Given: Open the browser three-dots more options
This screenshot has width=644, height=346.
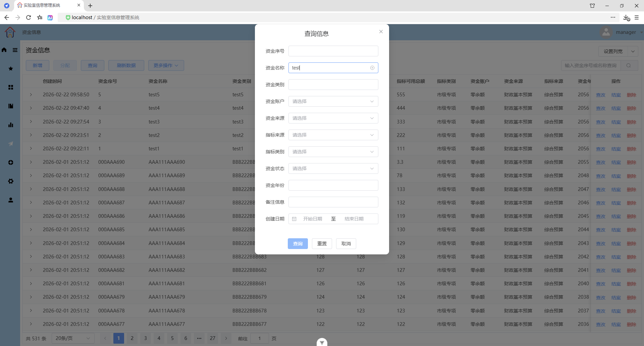Looking at the screenshot, I should [x=613, y=17].
